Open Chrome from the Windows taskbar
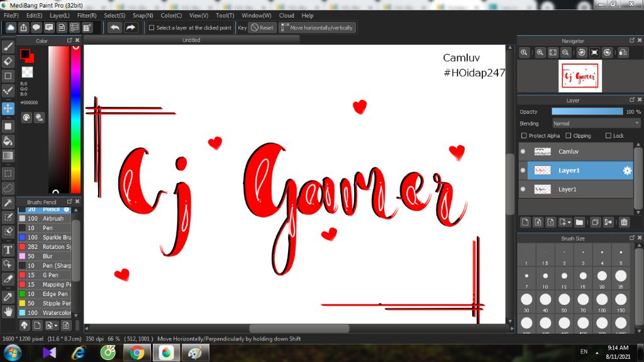The image size is (644, 362). coord(137,353)
